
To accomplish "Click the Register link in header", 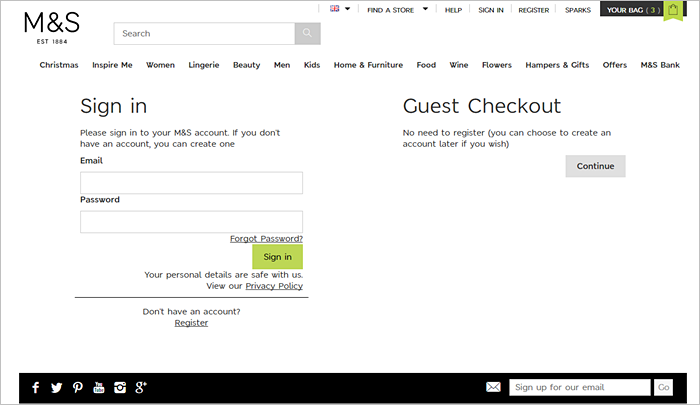I will pos(534,10).
